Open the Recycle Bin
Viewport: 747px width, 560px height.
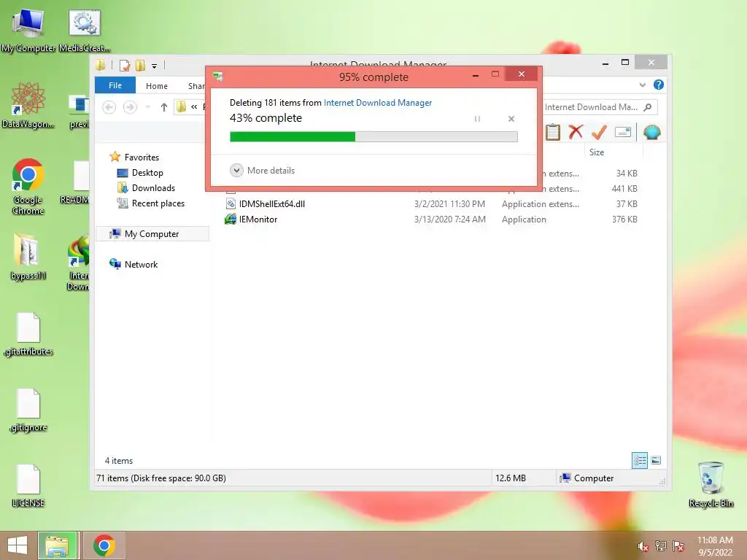pyautogui.click(x=711, y=484)
